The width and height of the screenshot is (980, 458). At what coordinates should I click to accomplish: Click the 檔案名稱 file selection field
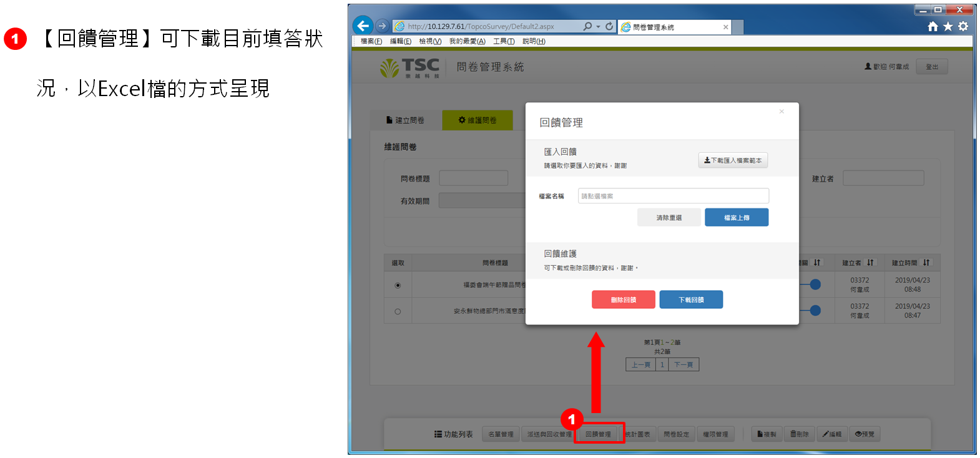[673, 196]
